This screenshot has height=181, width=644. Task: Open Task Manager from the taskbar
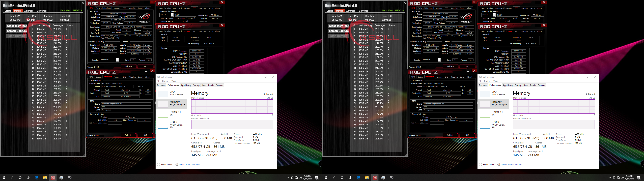point(61,178)
